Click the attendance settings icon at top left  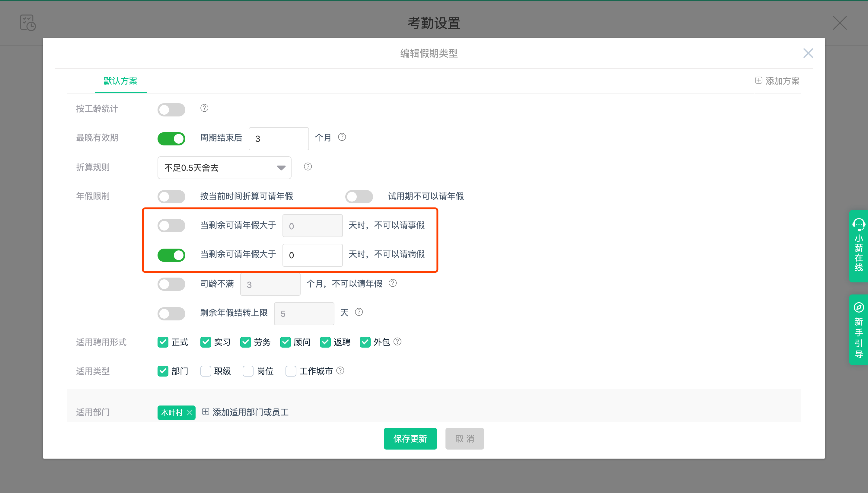[x=28, y=23]
